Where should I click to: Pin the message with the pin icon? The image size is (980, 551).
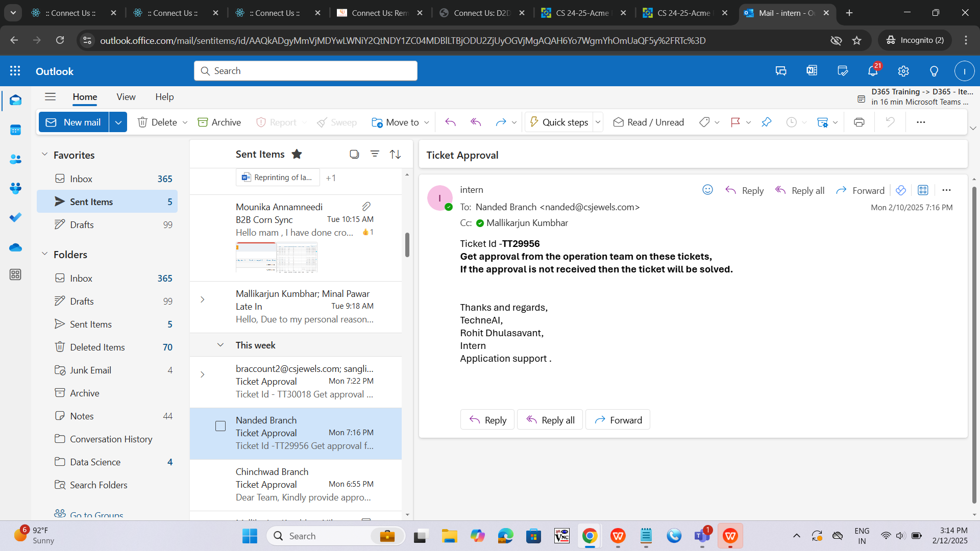(x=766, y=122)
